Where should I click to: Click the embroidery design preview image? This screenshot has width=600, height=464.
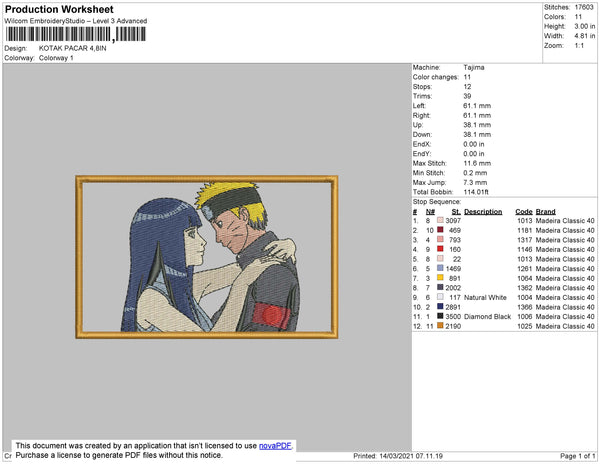pos(207,257)
